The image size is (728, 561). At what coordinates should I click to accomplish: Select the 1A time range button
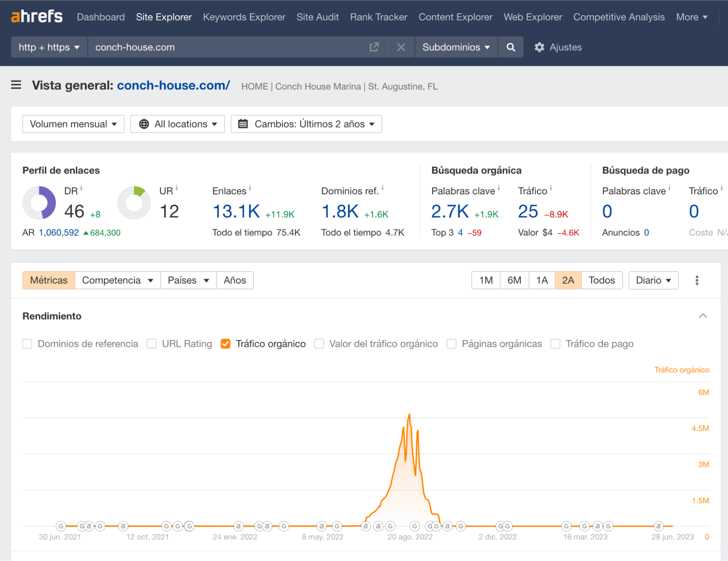(x=542, y=280)
